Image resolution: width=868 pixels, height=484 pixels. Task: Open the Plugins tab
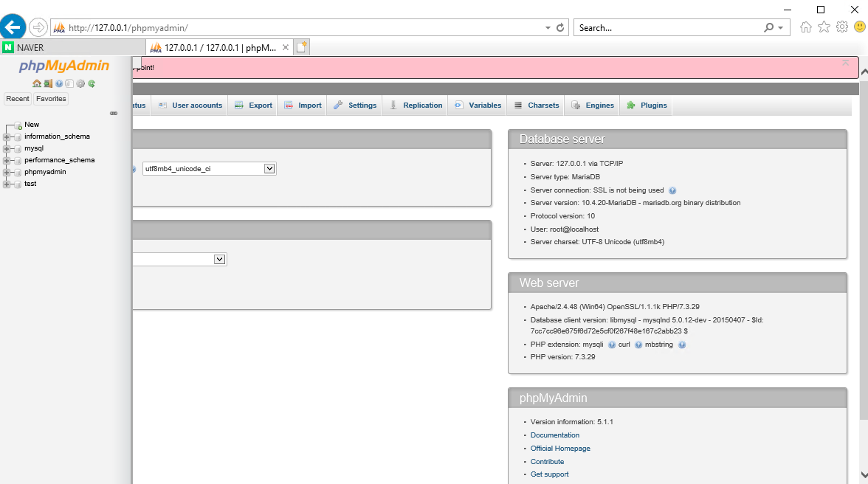(x=647, y=105)
